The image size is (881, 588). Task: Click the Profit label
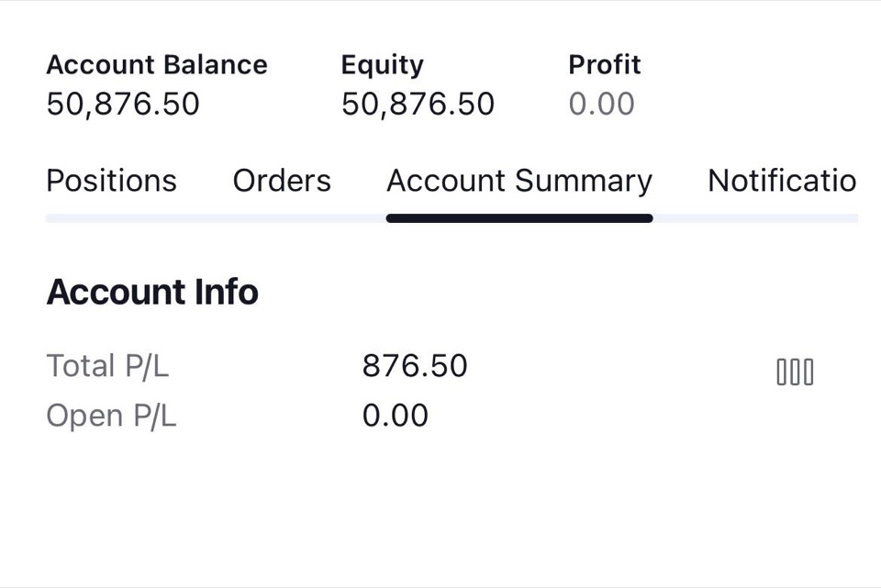pos(605,64)
